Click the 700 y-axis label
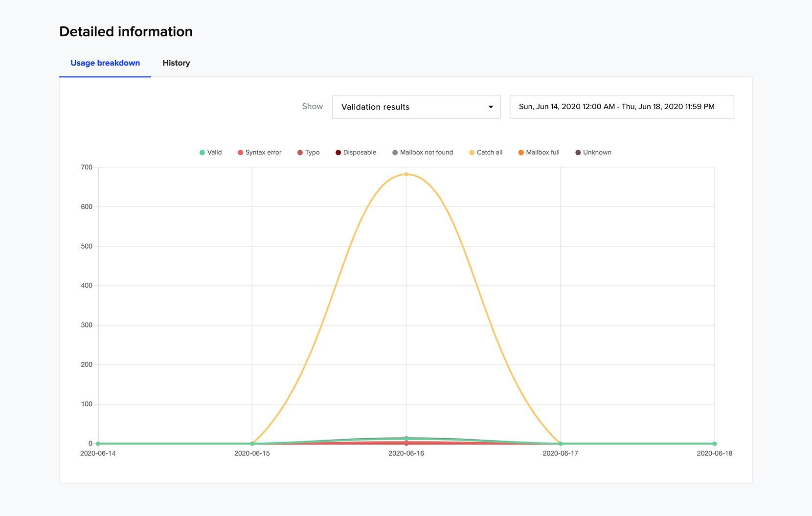Screen dimensions: 812x516 pos(87,167)
